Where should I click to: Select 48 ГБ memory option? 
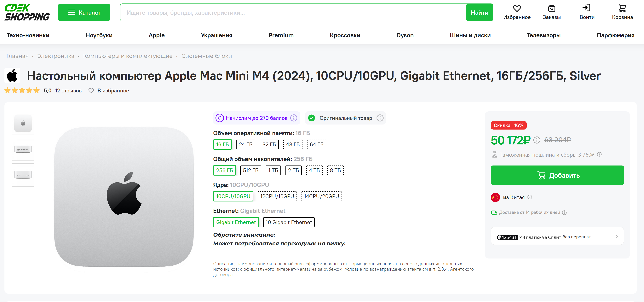(x=293, y=144)
